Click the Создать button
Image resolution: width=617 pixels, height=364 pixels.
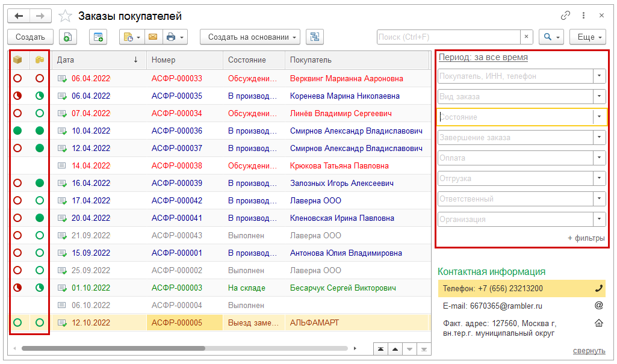pyautogui.click(x=30, y=37)
